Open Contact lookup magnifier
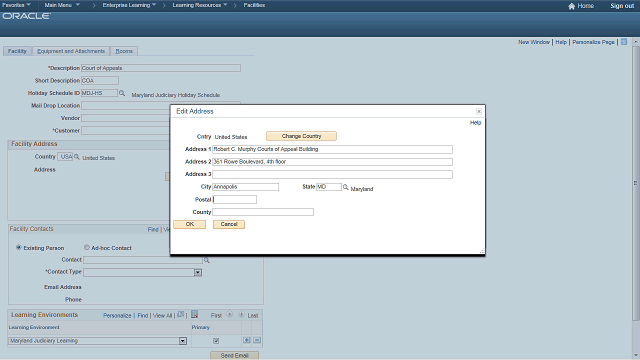This screenshot has height=360, width=640. click(x=207, y=260)
